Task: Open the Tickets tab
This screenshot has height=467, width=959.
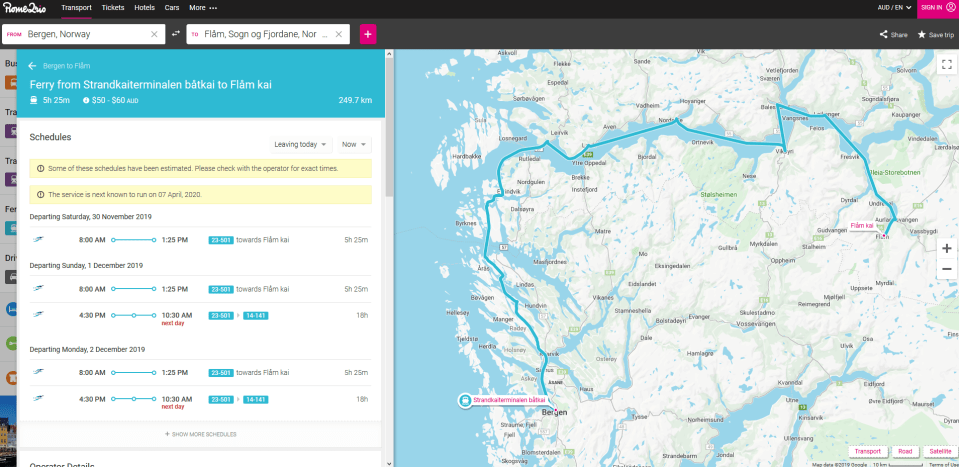Action: click(113, 8)
